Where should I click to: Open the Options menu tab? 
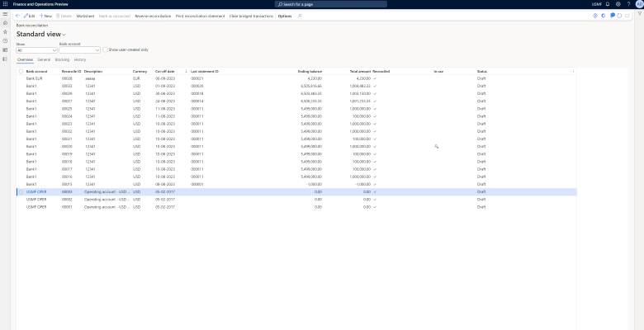(x=285, y=16)
